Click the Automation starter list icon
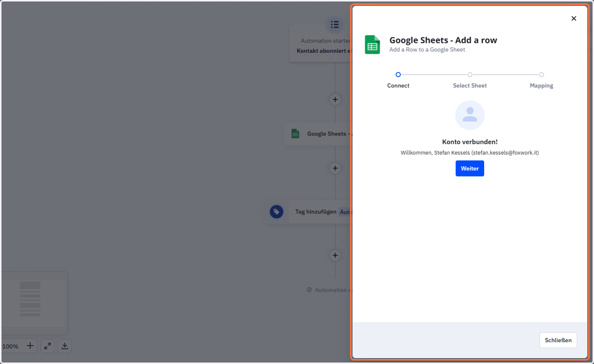 coord(335,24)
